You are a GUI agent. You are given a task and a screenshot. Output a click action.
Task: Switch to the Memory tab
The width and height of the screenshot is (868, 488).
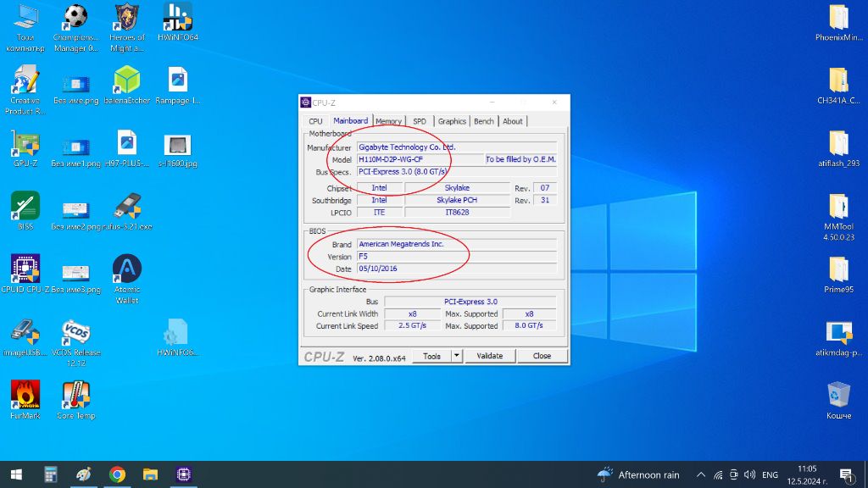coord(388,121)
